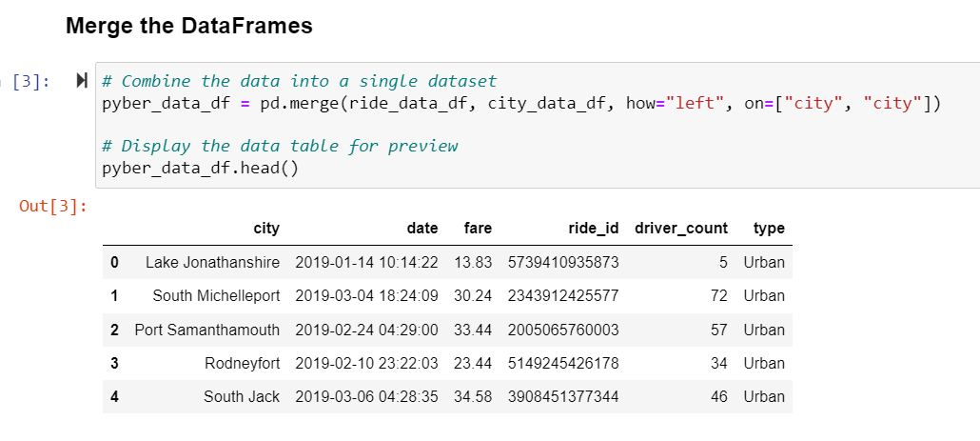Click the Merge the DataFrames heading
Image resolution: width=980 pixels, height=441 pixels.
coord(188,26)
